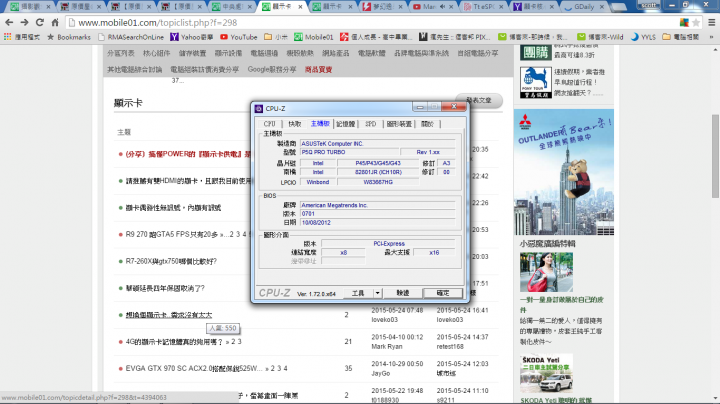The width and height of the screenshot is (720, 404).
Task: Open the SKODA Yeti ad thumbnail
Action: 546,373
